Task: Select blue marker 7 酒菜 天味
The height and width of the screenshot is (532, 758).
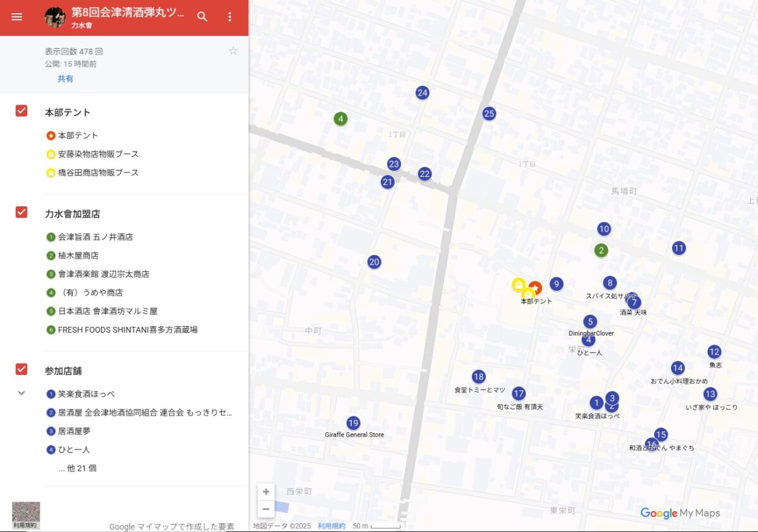Action: tap(635, 302)
